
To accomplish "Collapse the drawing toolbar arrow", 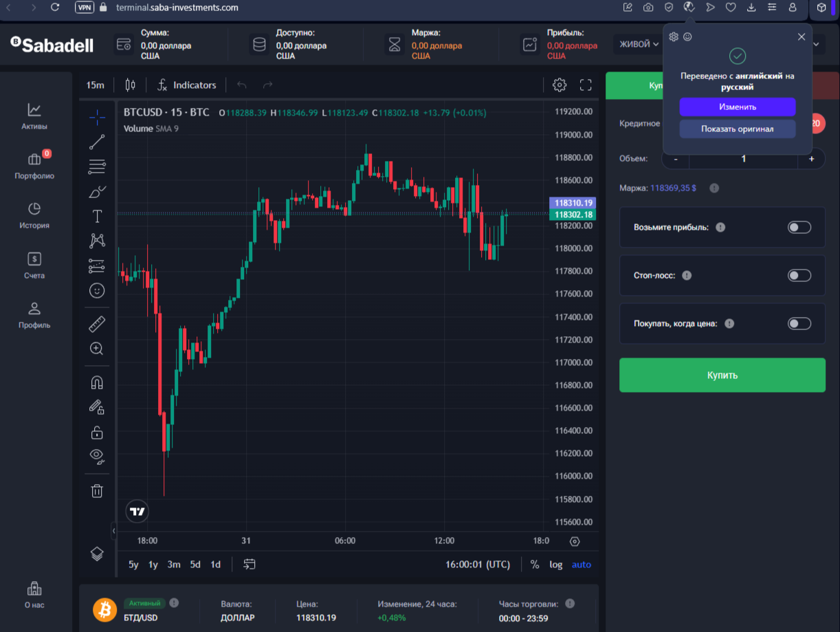I will [x=114, y=531].
